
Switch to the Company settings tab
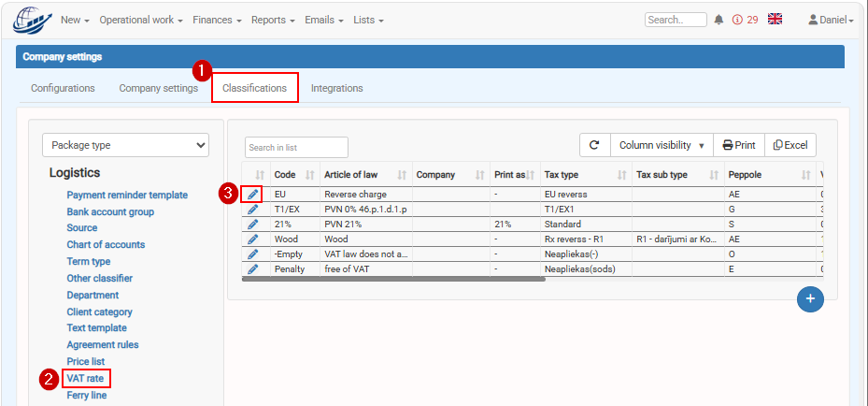[158, 88]
